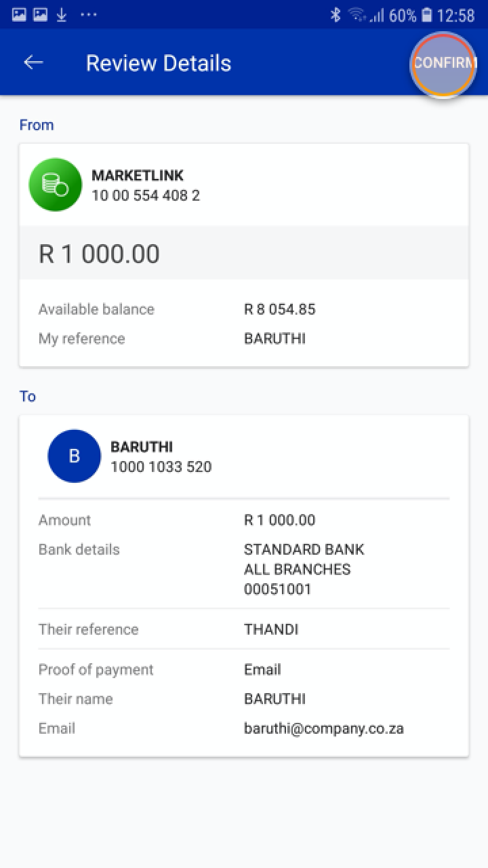Tap the Wi-Fi signal status icon
Image resolution: width=488 pixels, height=868 pixels.
tap(356, 15)
